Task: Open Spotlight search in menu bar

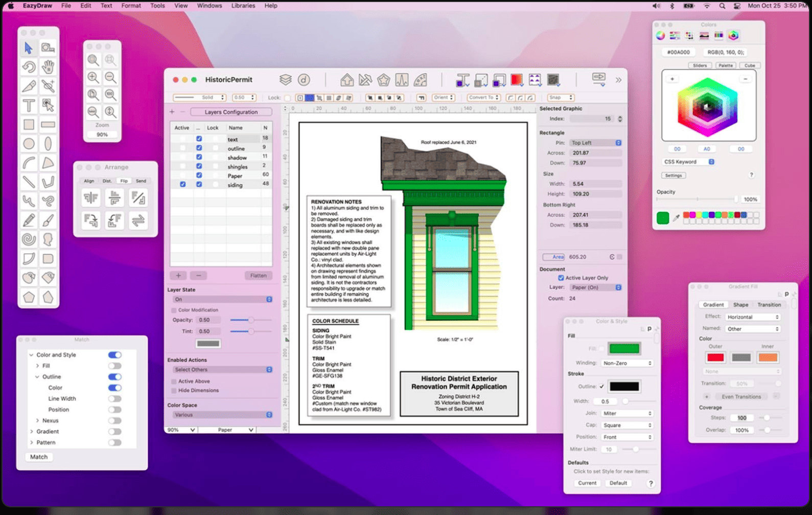Action: (722, 6)
